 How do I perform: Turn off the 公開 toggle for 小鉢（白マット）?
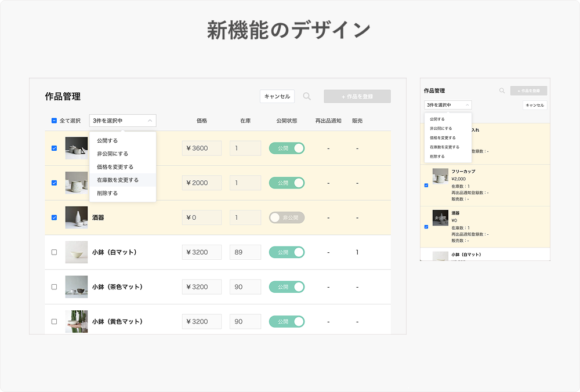click(287, 252)
